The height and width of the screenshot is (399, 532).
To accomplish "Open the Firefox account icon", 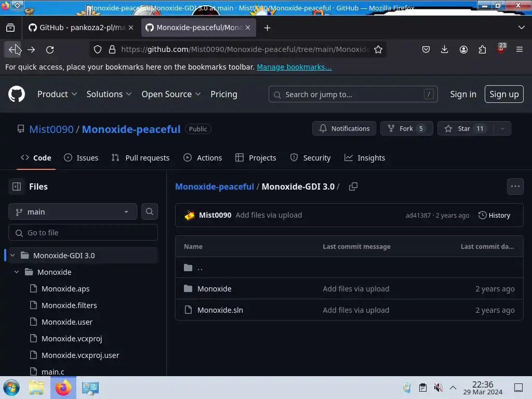I will (463, 49).
